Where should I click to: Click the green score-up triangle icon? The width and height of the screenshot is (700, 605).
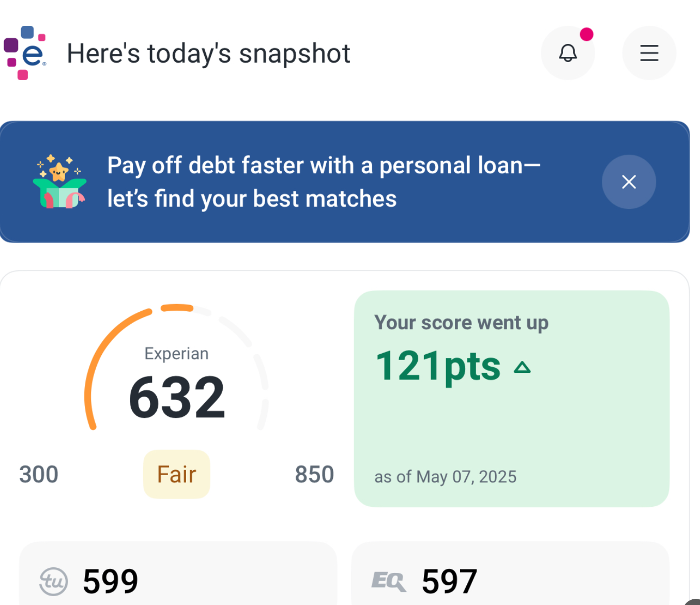point(522,367)
